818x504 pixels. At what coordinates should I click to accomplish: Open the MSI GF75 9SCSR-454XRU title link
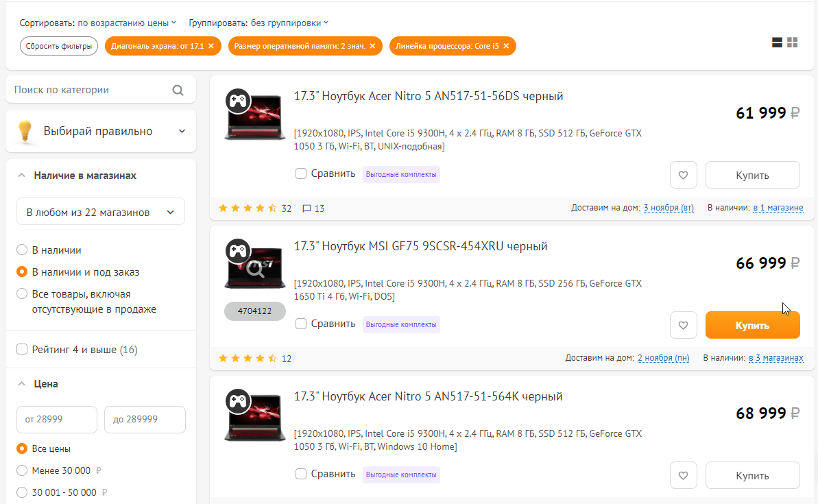click(420, 246)
